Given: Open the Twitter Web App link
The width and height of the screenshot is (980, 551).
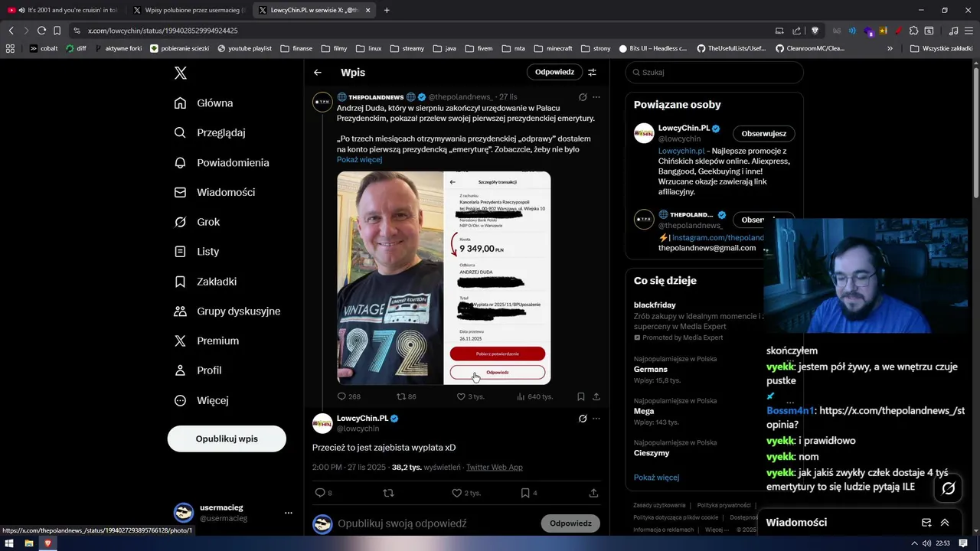Looking at the screenshot, I should coord(495,467).
